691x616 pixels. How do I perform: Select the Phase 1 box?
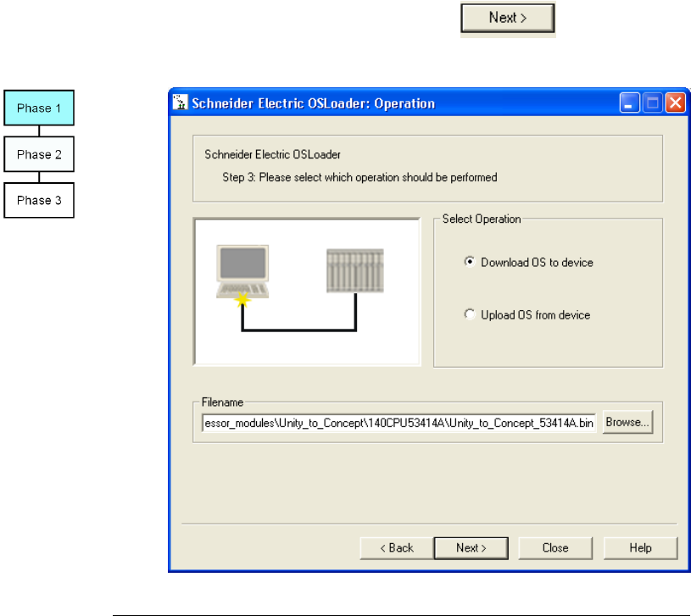[39, 108]
